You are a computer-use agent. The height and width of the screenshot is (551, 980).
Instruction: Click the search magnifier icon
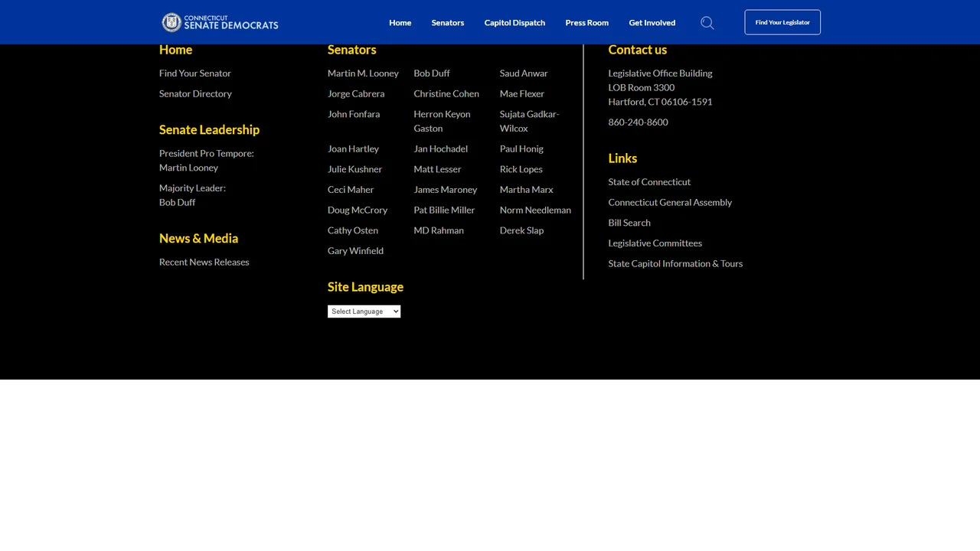(x=707, y=23)
